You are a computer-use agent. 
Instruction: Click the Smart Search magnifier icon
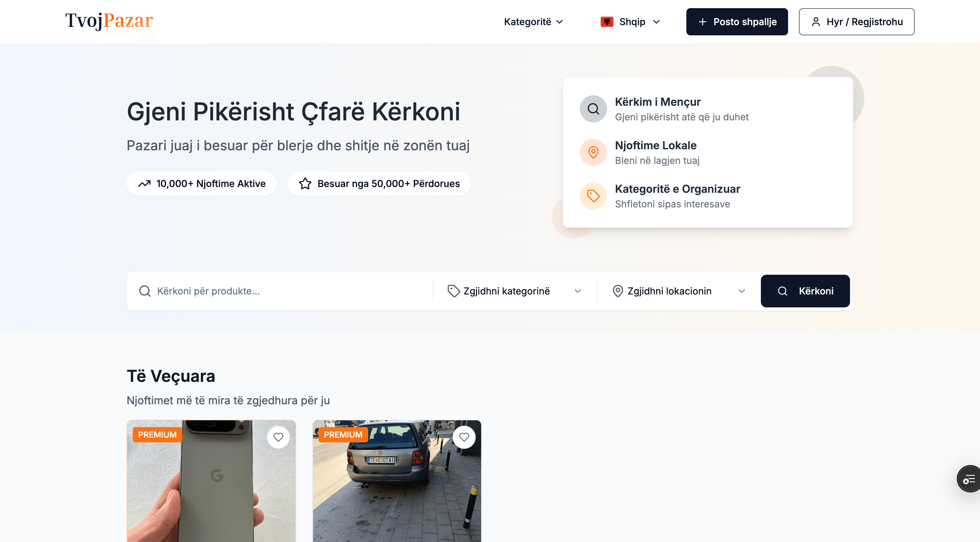point(593,109)
